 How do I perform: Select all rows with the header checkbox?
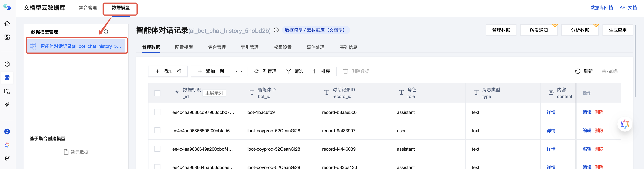pyautogui.click(x=157, y=93)
